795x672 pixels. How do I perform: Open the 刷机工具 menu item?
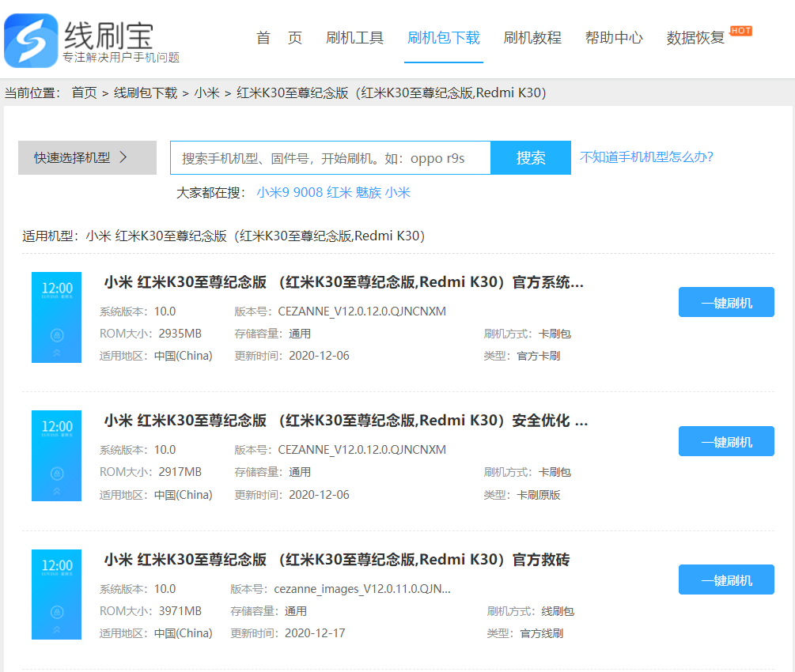click(354, 38)
